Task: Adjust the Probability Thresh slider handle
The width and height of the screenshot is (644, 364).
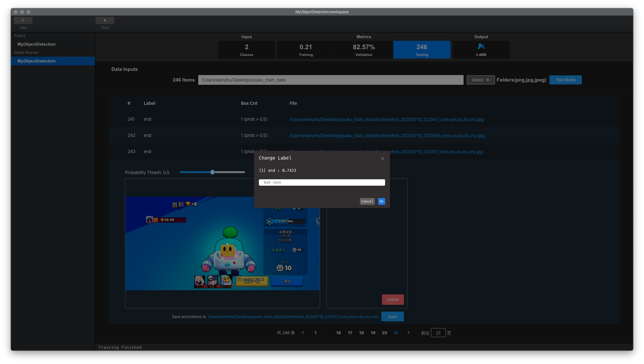Action: [x=213, y=172]
